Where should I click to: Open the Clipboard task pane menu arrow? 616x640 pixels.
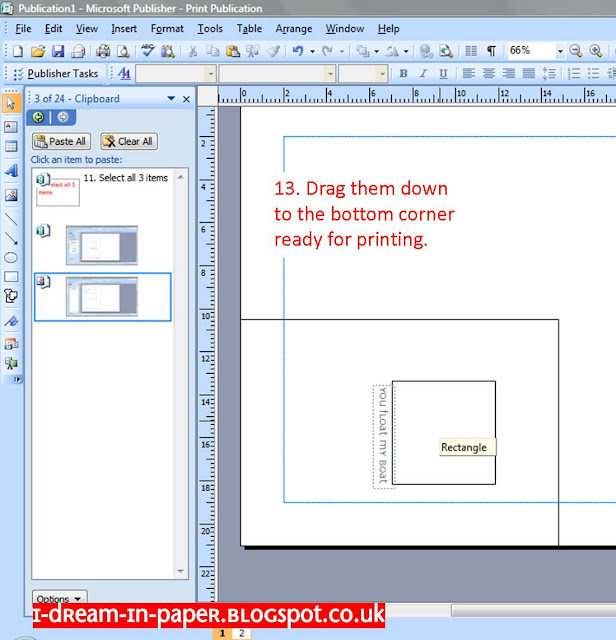pos(171,99)
